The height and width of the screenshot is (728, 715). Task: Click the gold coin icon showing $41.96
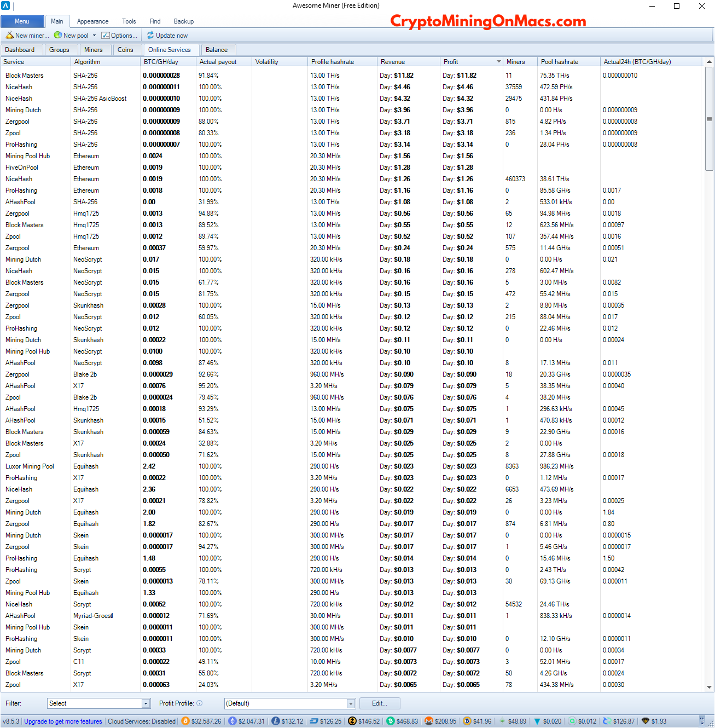click(x=467, y=721)
